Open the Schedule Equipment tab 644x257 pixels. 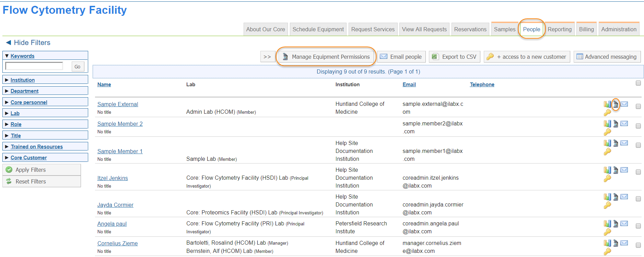coord(318,30)
